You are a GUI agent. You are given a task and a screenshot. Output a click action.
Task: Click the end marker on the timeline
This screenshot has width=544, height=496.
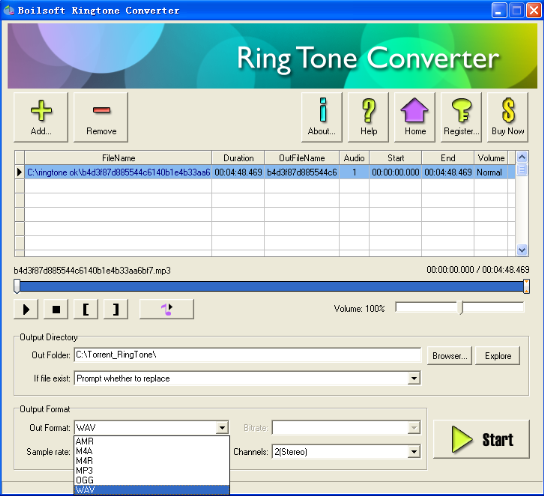coord(526,287)
